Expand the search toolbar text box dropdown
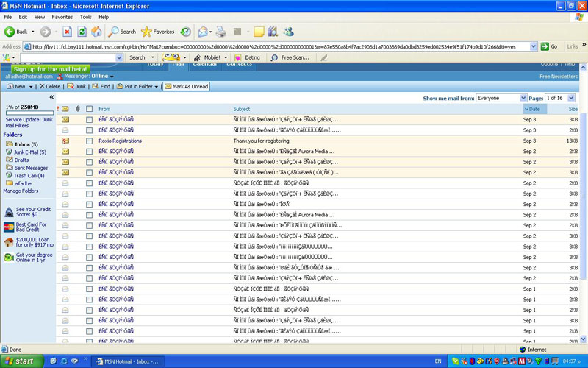This screenshot has width=588, height=368. (x=119, y=57)
